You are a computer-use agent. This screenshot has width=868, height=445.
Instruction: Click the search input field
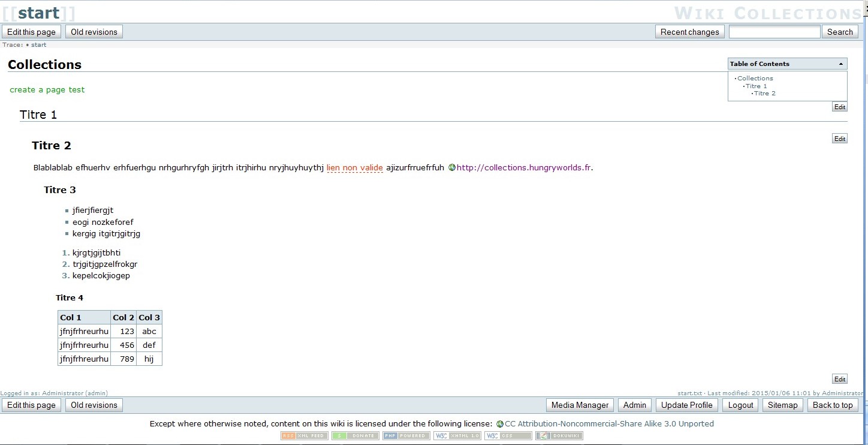pyautogui.click(x=774, y=32)
